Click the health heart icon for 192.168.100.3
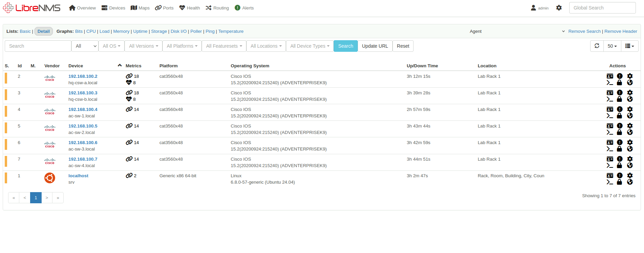The image size is (644, 253). pos(129,99)
